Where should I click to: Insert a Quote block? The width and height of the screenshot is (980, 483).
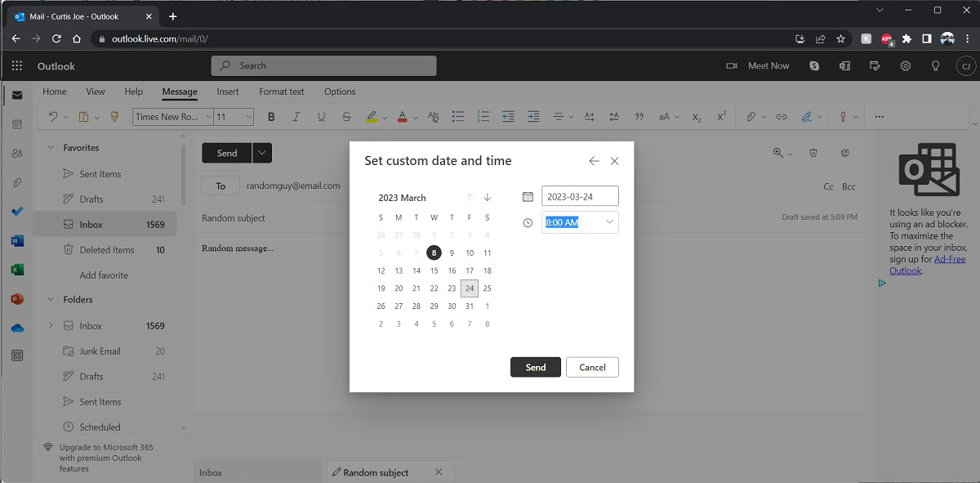tap(639, 117)
